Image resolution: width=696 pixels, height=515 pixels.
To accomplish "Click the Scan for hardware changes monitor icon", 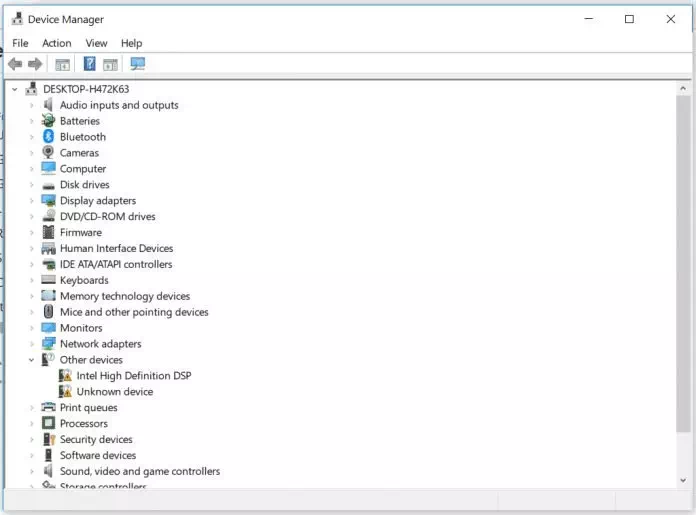I will [x=138, y=64].
